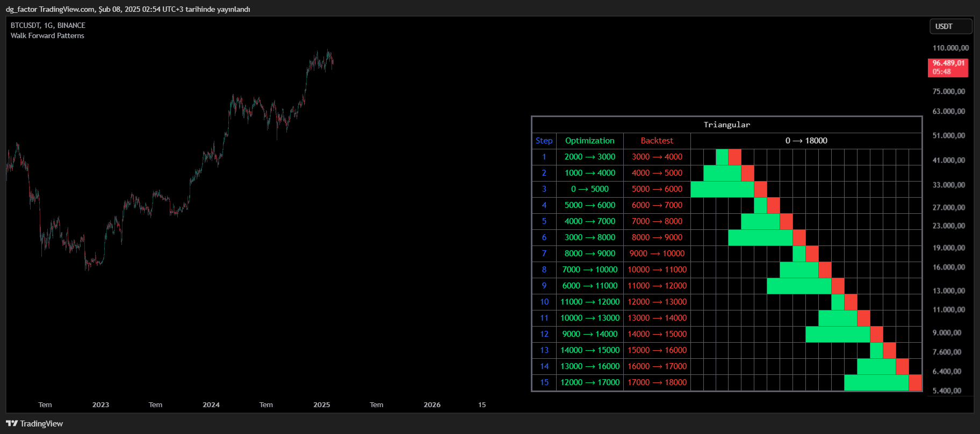This screenshot has width=980, height=434.
Task: Click backtest cell 3000 ⟶ 4000
Action: [657, 157]
